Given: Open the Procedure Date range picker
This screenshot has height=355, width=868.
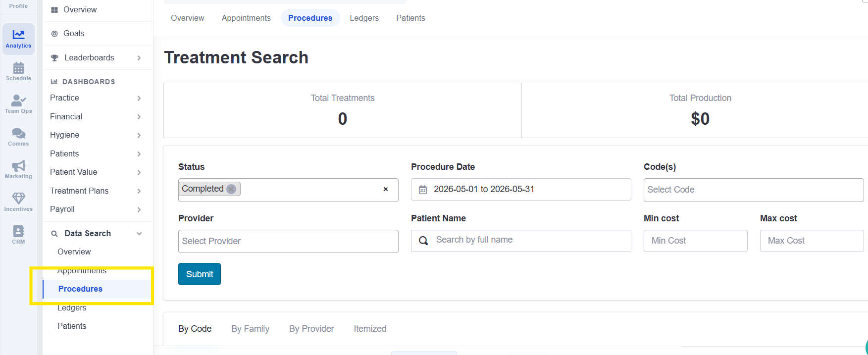Looking at the screenshot, I should (521, 189).
